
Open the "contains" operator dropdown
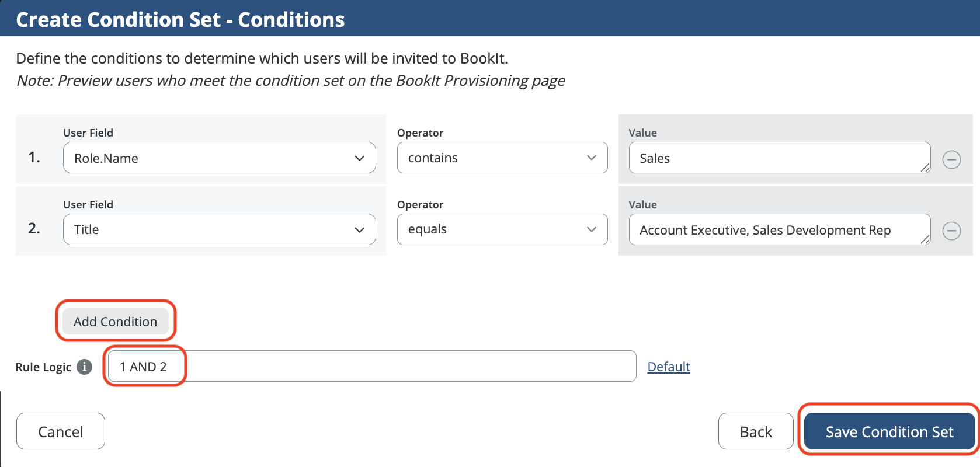[502, 158]
